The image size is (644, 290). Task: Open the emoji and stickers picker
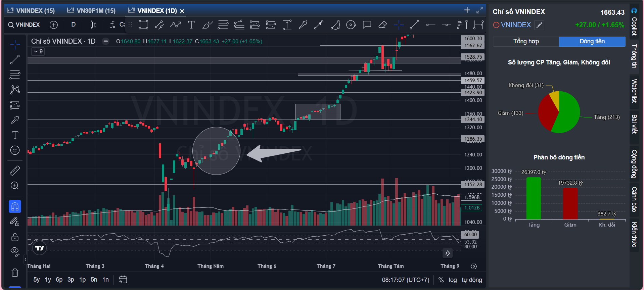point(15,150)
